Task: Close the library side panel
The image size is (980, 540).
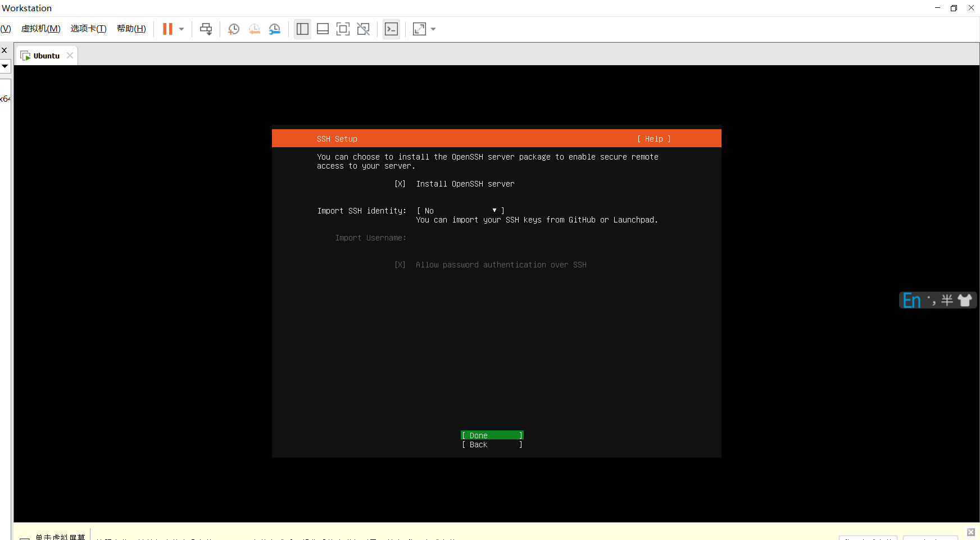Action: [x=4, y=51]
